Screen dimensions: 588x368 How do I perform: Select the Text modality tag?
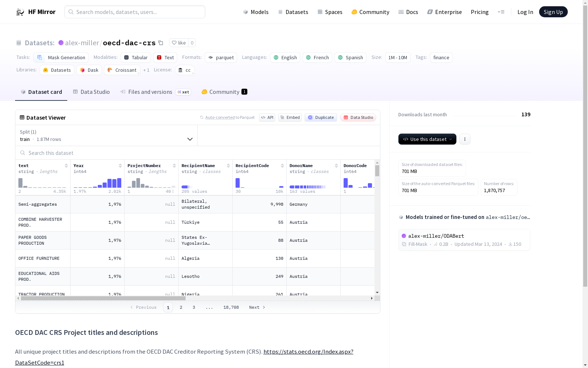[165, 57]
